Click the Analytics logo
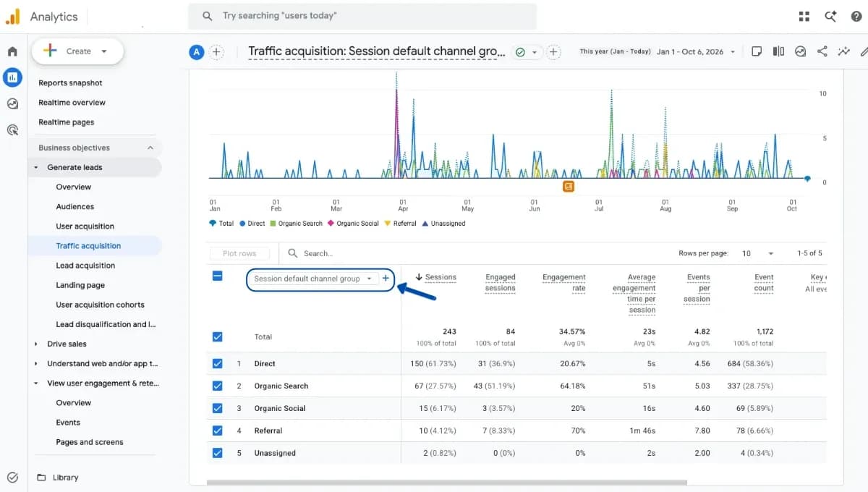This screenshot has height=492, width=868. tap(13, 16)
